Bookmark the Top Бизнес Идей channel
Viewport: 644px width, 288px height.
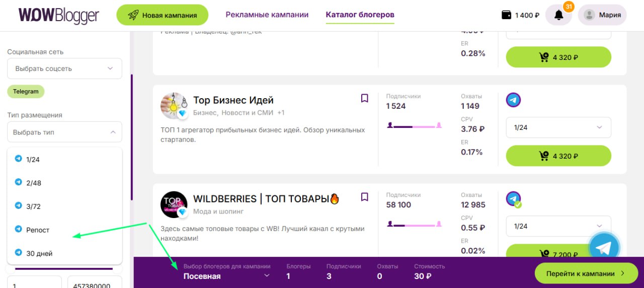tap(365, 98)
